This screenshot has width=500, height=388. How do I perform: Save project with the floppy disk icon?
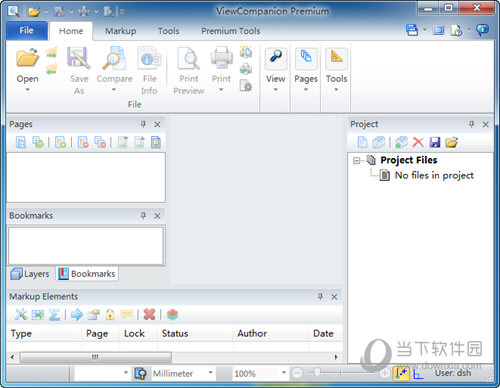[x=435, y=142]
